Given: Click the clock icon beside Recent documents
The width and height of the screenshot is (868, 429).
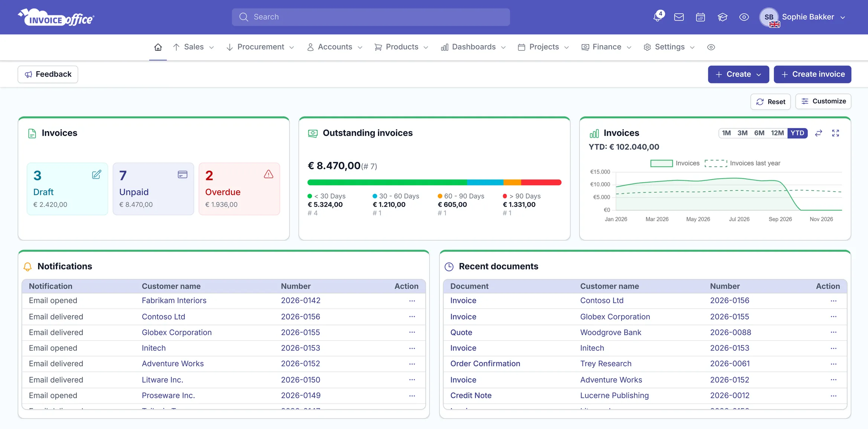Looking at the screenshot, I should coord(449,266).
